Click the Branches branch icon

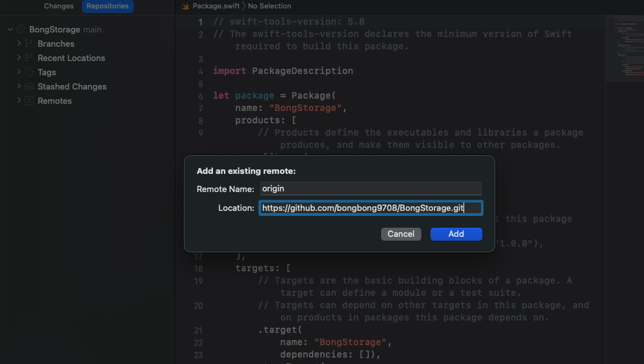tap(29, 43)
